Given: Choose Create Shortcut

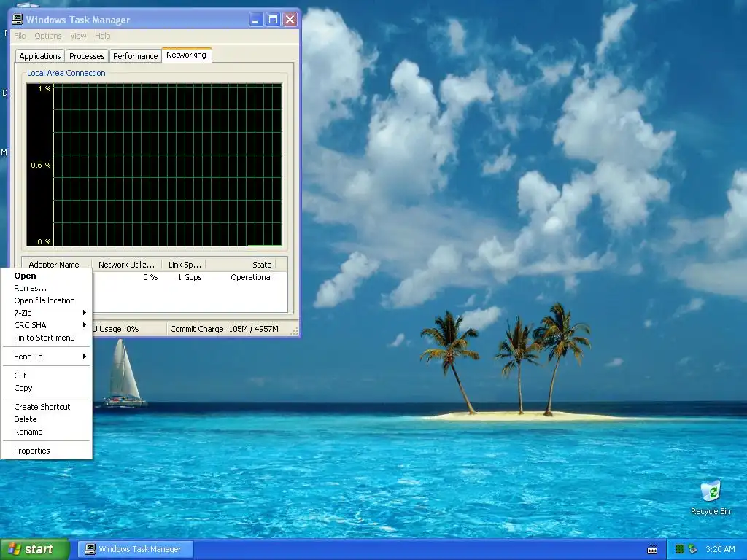Looking at the screenshot, I should click(x=46, y=407).
